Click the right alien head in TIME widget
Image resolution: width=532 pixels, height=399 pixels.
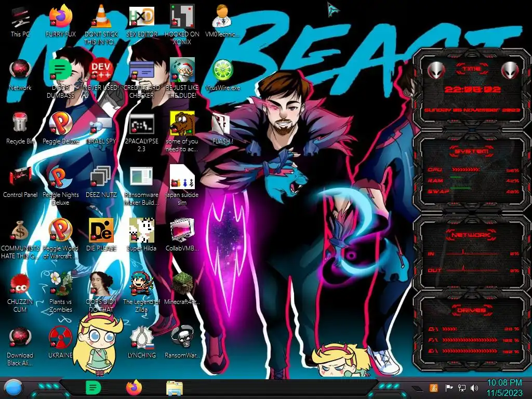(510, 71)
